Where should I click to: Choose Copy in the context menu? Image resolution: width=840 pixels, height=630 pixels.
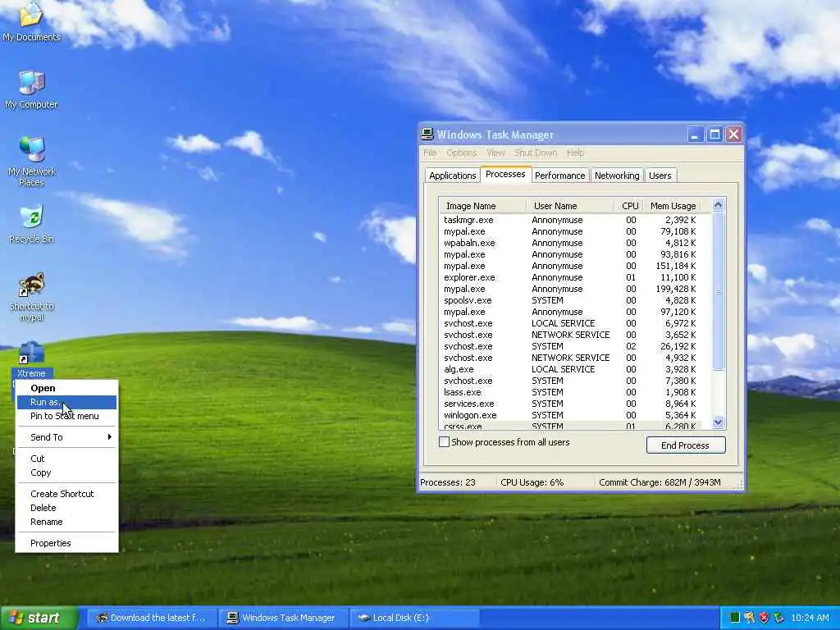pyautogui.click(x=66, y=472)
